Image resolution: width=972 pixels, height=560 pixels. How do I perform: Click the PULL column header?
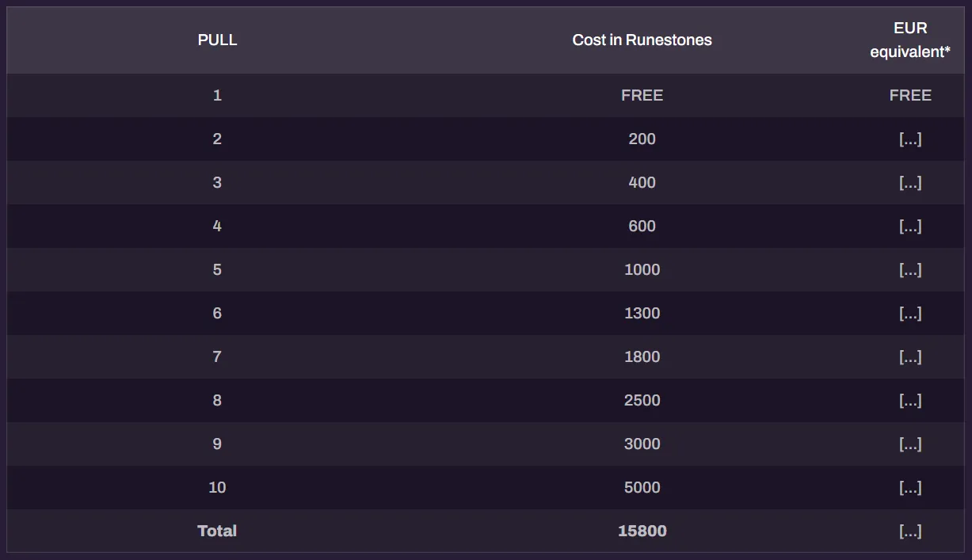(x=217, y=40)
